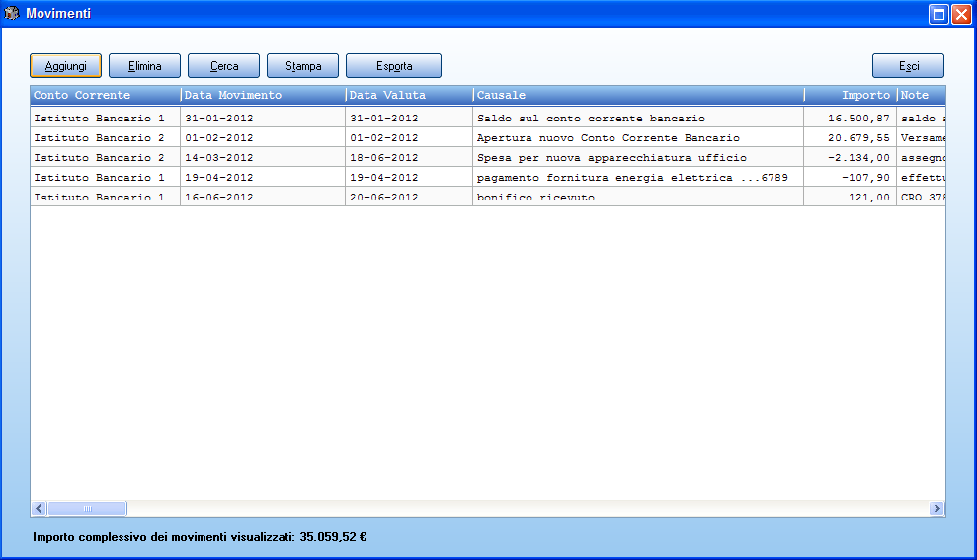This screenshot has width=977, height=560.
Task: Click Data Valuta 20-06-2012 cell
Action: (x=409, y=197)
